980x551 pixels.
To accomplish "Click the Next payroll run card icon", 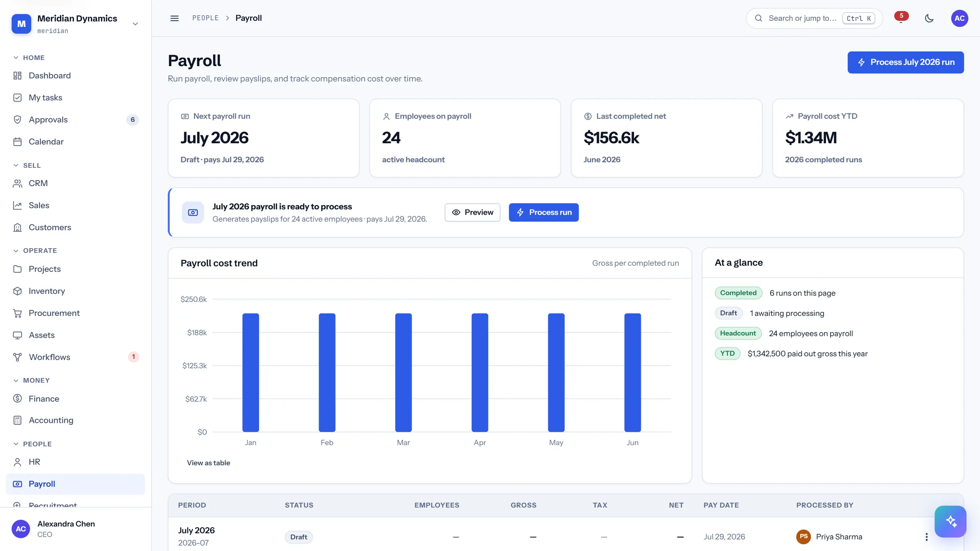I will click(x=185, y=116).
